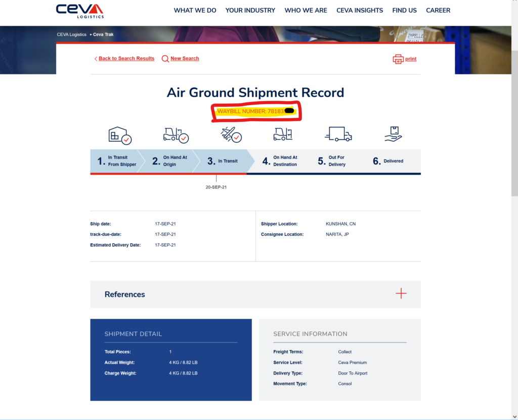Select step 3 In Transit
Screen dimensions: 518x420
[223, 161]
